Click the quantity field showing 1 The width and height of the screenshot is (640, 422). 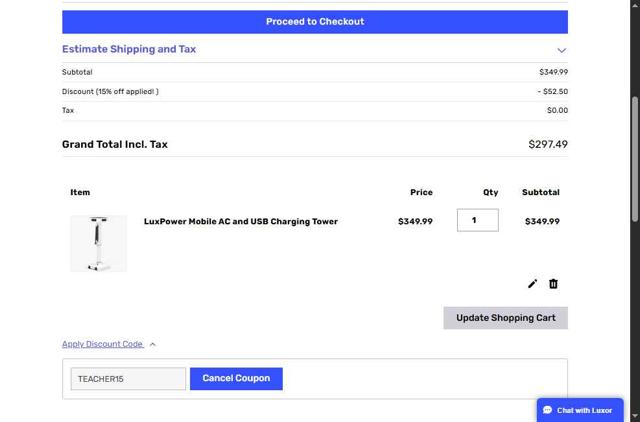tap(478, 220)
